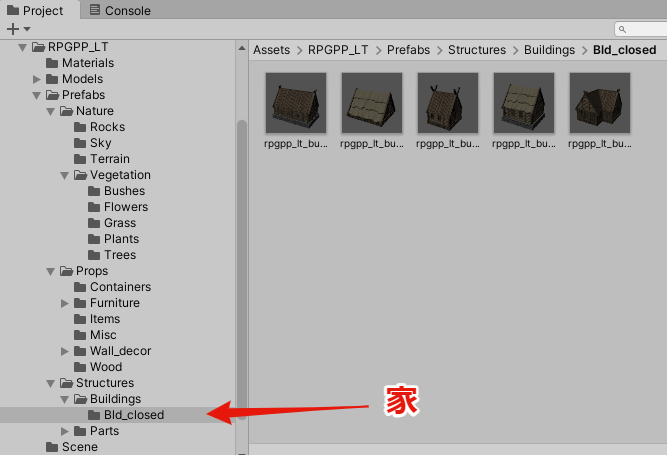Click the Containers folder icon

click(80, 287)
